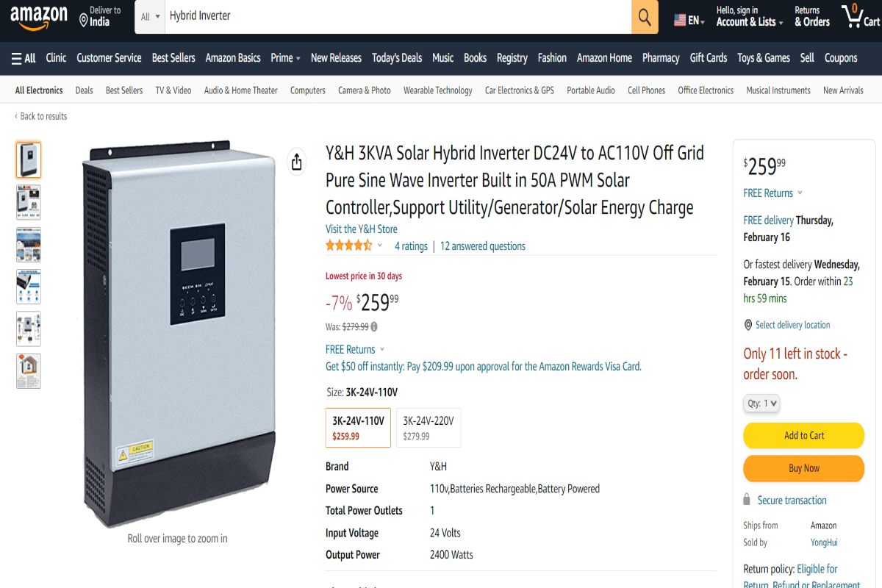Image resolution: width=882 pixels, height=588 pixels.
Task: Open the Qty dropdown
Action: click(761, 403)
